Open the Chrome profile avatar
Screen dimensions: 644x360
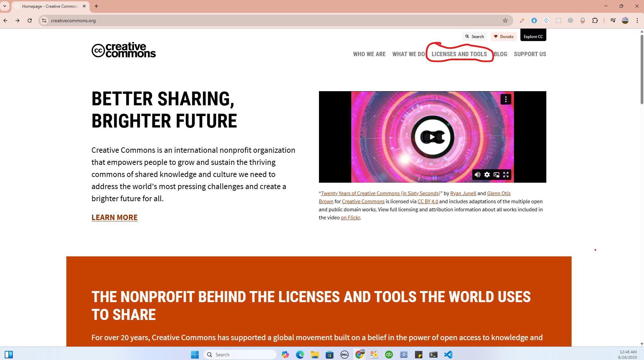(625, 21)
